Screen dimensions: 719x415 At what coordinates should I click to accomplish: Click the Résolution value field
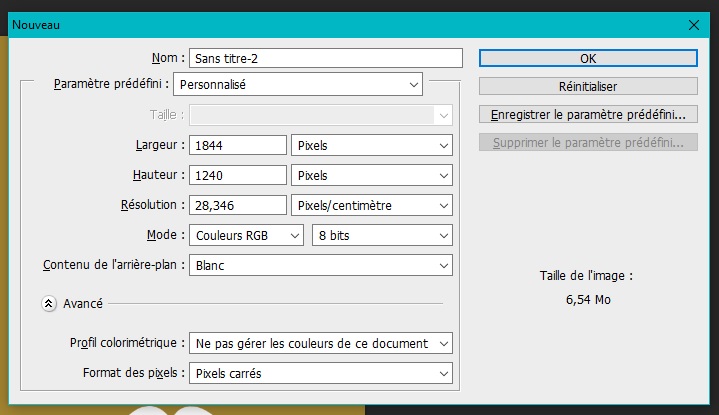tap(237, 206)
